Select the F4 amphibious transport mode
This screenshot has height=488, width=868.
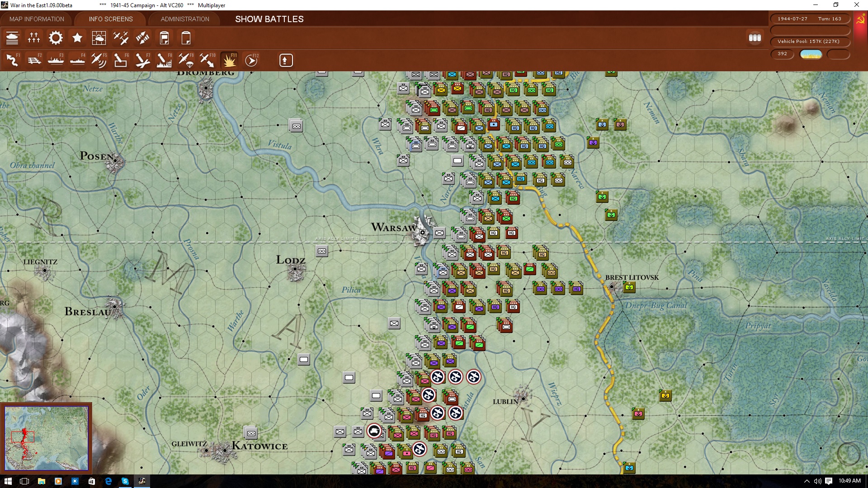(x=77, y=60)
